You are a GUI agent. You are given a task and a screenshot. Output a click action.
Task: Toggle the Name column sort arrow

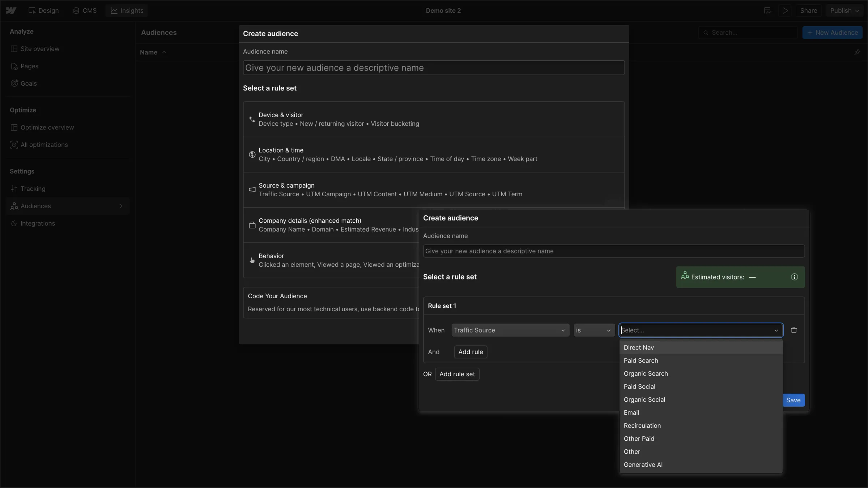(163, 52)
